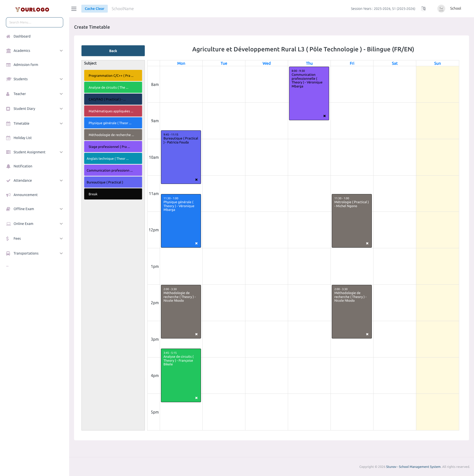This screenshot has height=476, width=474.
Task: Click the Search Menu input field
Action: [34, 22]
